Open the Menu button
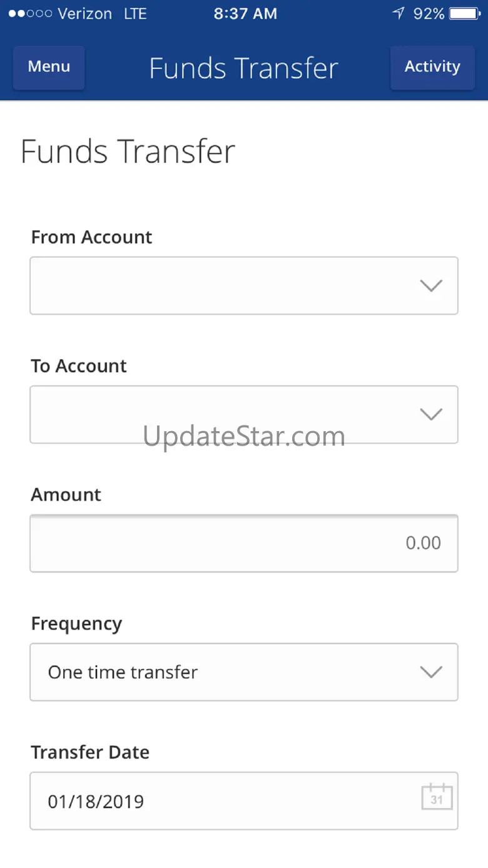Screen dimensions: 488x868 coord(49,67)
